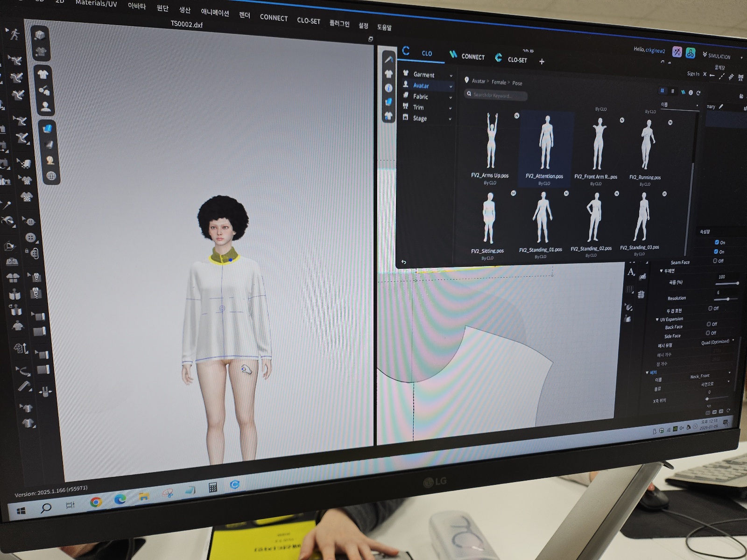This screenshot has width=747, height=560.
Task: Enable the Side Face checkbox
Action: [x=708, y=333]
